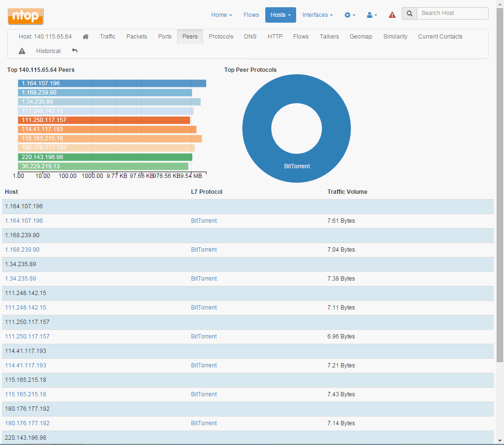
Task: Click BitTorrent link in 1.168.239.90 row
Action: [x=204, y=250]
